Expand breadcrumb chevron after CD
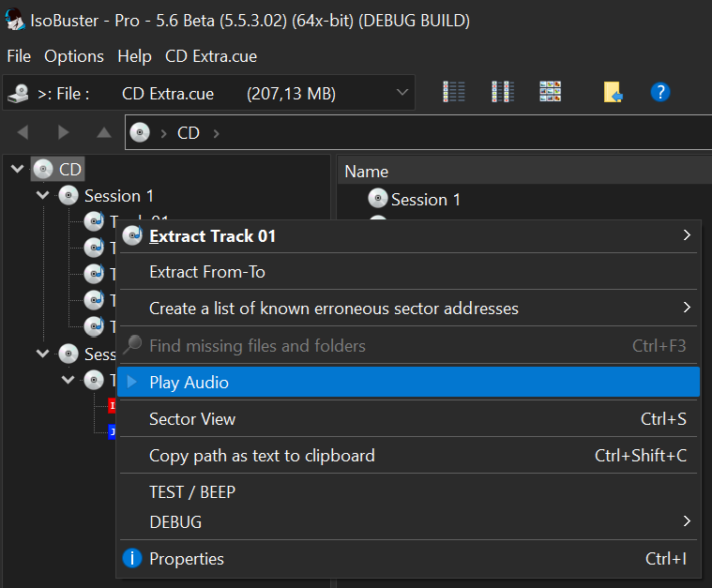 pos(216,133)
